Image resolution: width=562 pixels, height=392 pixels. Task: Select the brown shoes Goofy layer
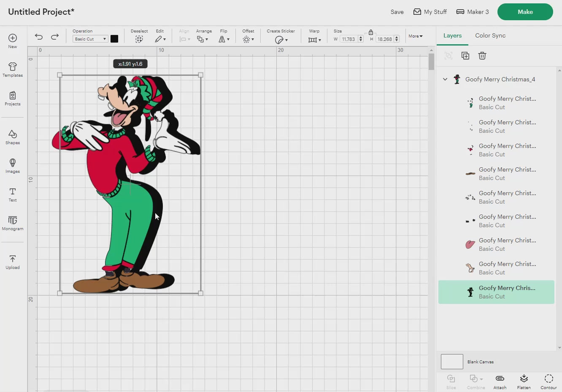[x=496, y=174]
